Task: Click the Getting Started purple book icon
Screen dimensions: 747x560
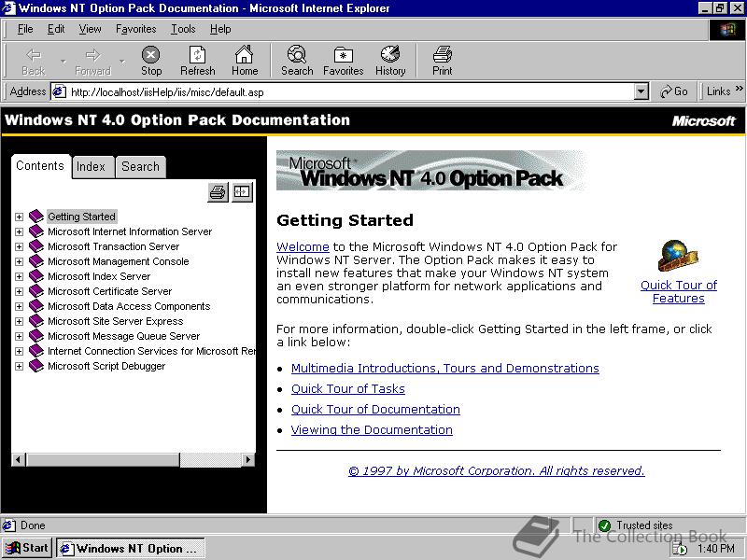Action: tap(36, 217)
